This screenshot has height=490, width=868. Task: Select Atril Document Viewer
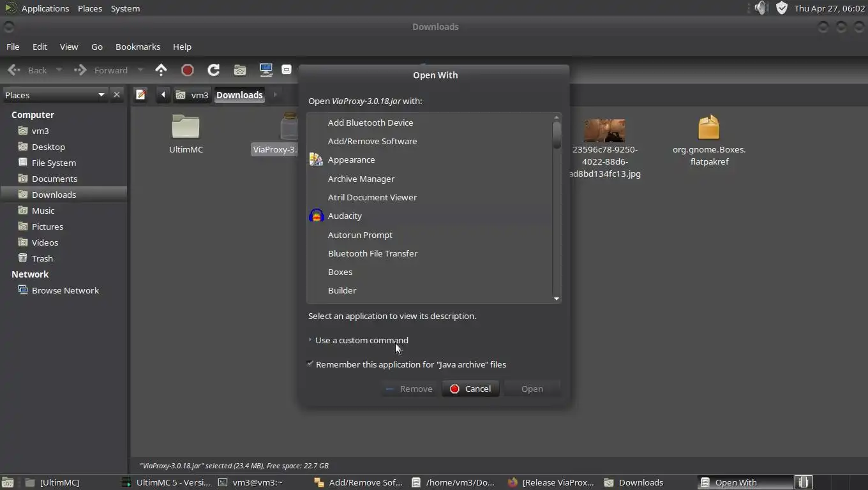430,197
